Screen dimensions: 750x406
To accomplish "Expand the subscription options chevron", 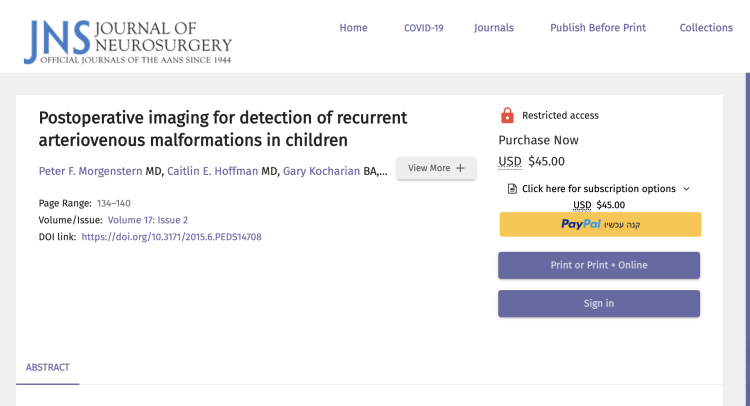I will [686, 189].
